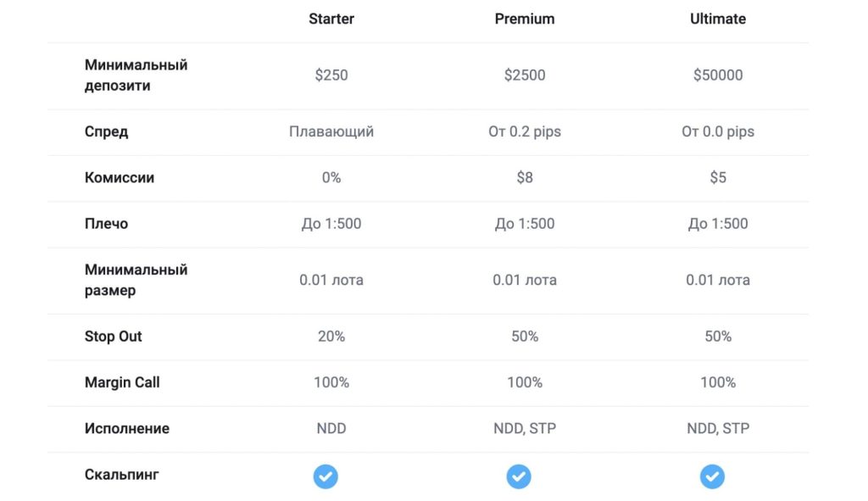Click the $50000 Ultimate deposit value
This screenshot has width=868, height=501.
[717, 75]
